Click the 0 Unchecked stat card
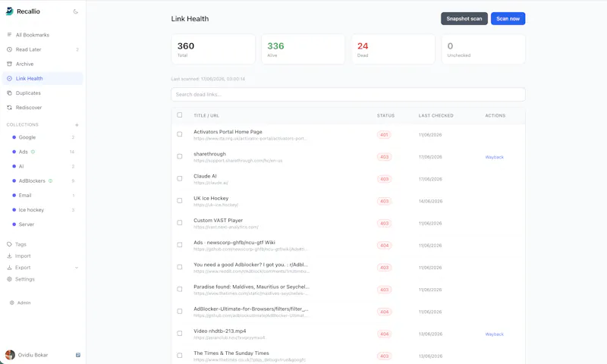 point(483,49)
